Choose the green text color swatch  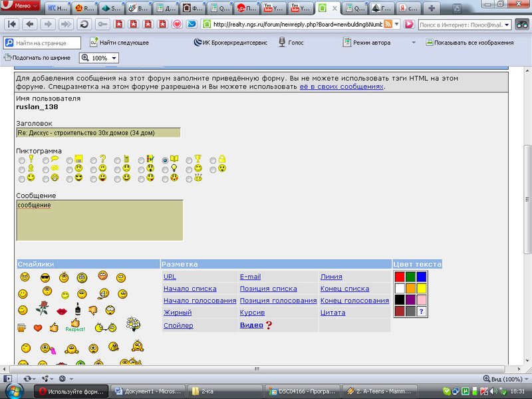pyautogui.click(x=410, y=277)
